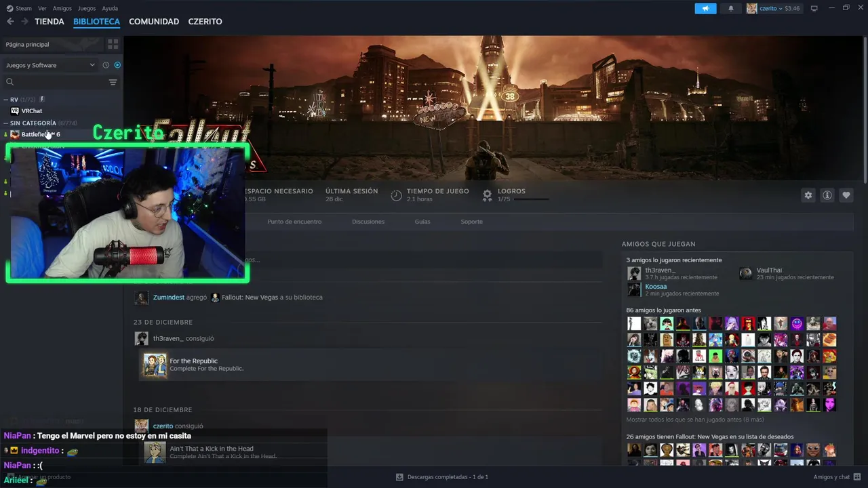Click ÚLTIMA SESIÓN stat text
Image resolution: width=868 pixels, height=488 pixels.
[351, 191]
